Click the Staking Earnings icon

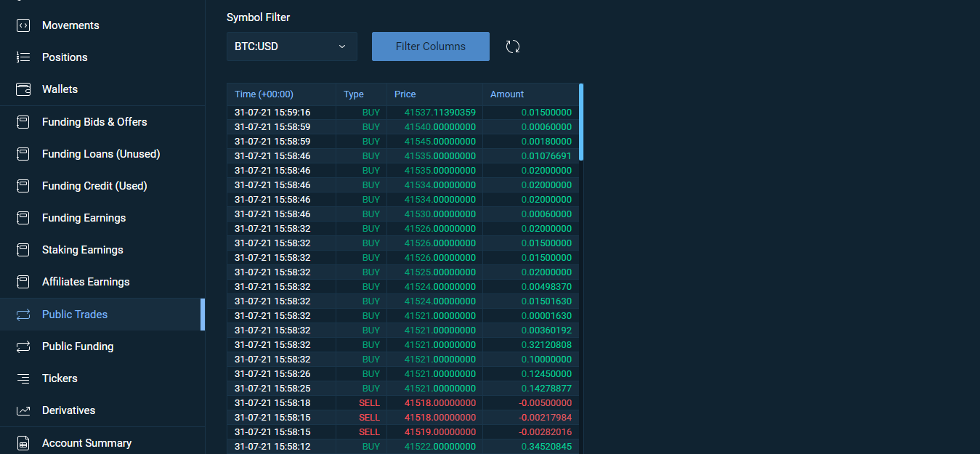(x=23, y=250)
